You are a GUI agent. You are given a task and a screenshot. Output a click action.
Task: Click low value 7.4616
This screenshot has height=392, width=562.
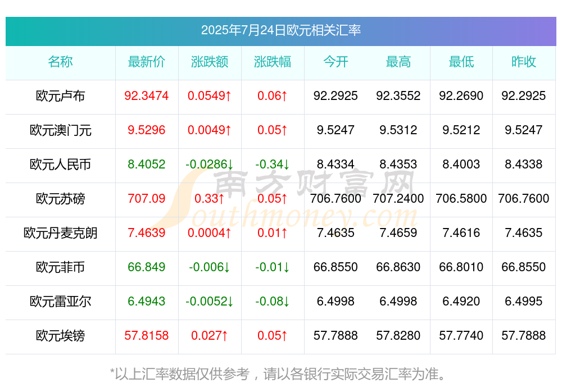(x=461, y=233)
